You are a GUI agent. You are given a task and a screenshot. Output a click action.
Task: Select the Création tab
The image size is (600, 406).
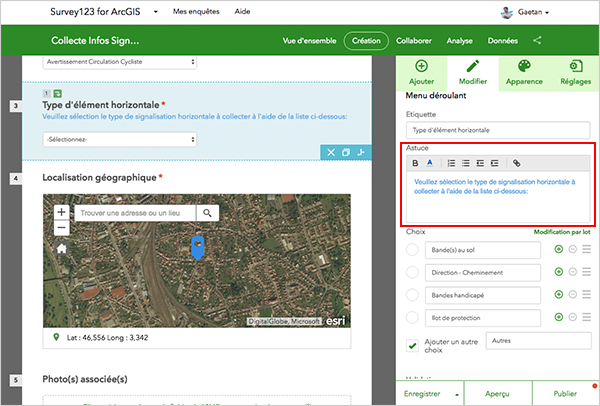[366, 41]
